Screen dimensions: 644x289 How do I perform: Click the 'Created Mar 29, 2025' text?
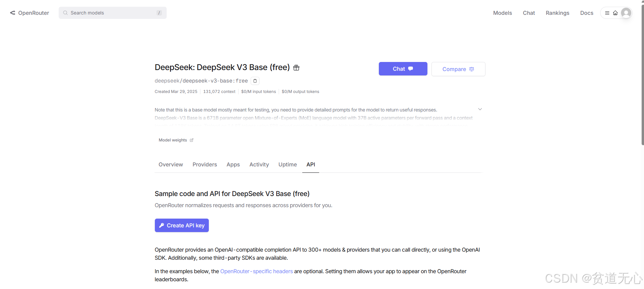coord(176,92)
